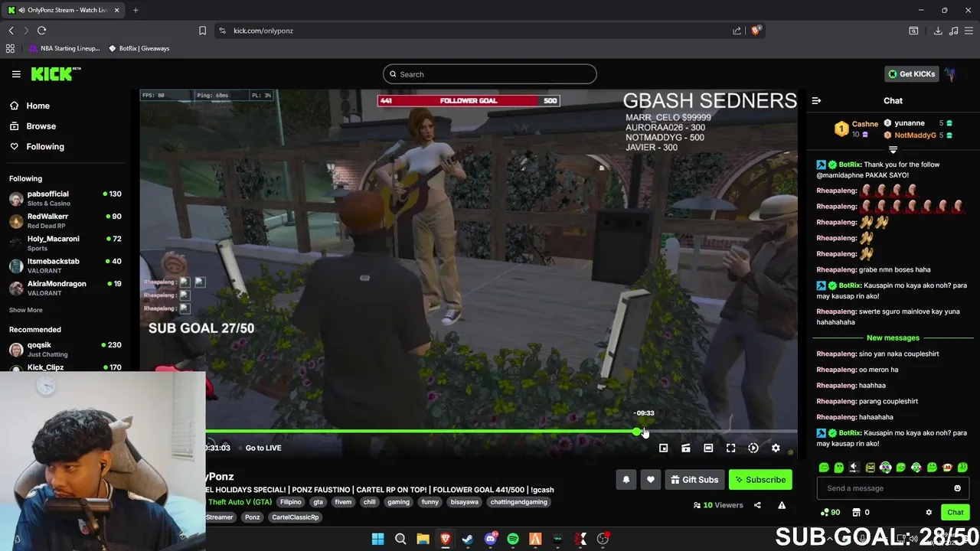Open chat settings gear icon
Viewport: 980px width, 551px height.
coord(929,512)
